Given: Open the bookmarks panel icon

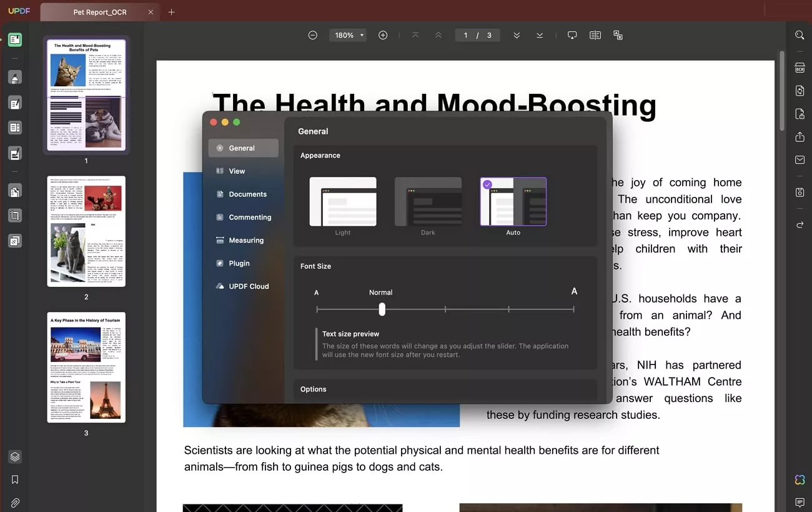Looking at the screenshot, I should (15, 479).
